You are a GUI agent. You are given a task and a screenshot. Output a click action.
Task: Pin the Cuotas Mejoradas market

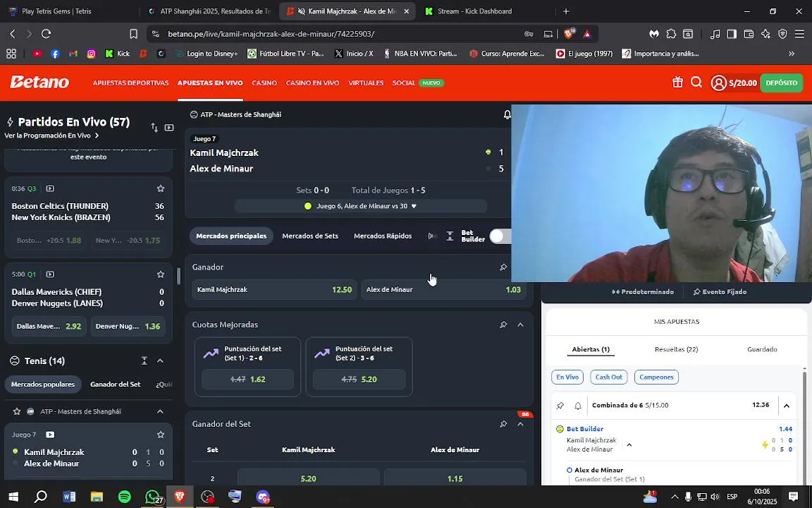tap(503, 325)
